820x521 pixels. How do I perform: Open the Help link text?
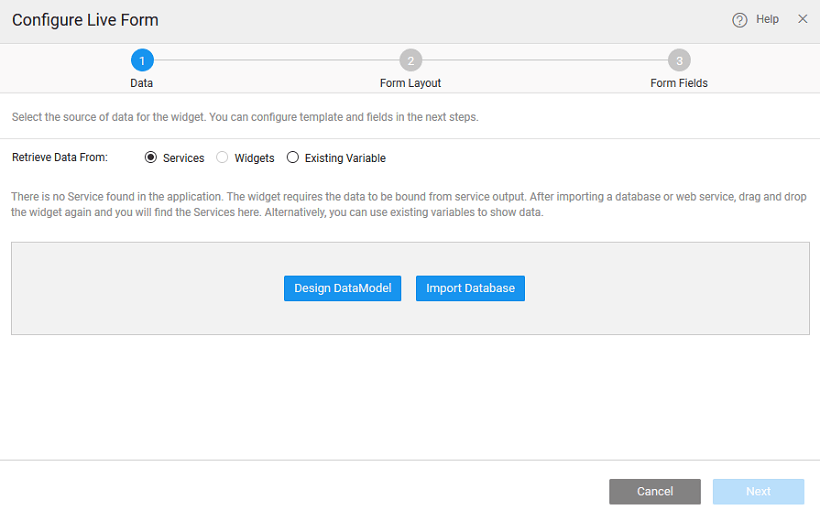[767, 19]
